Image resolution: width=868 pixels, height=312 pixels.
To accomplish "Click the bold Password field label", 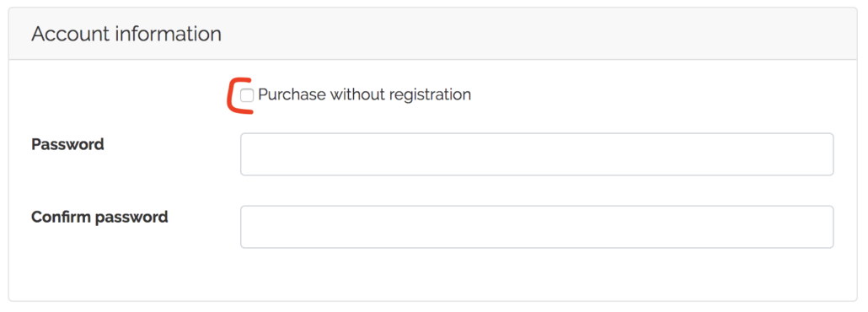I will click(67, 145).
